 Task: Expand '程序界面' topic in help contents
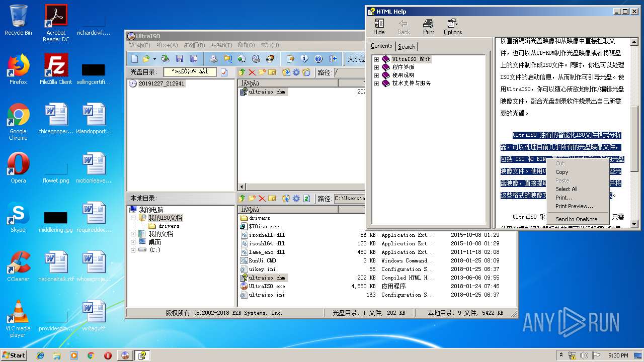tap(376, 67)
